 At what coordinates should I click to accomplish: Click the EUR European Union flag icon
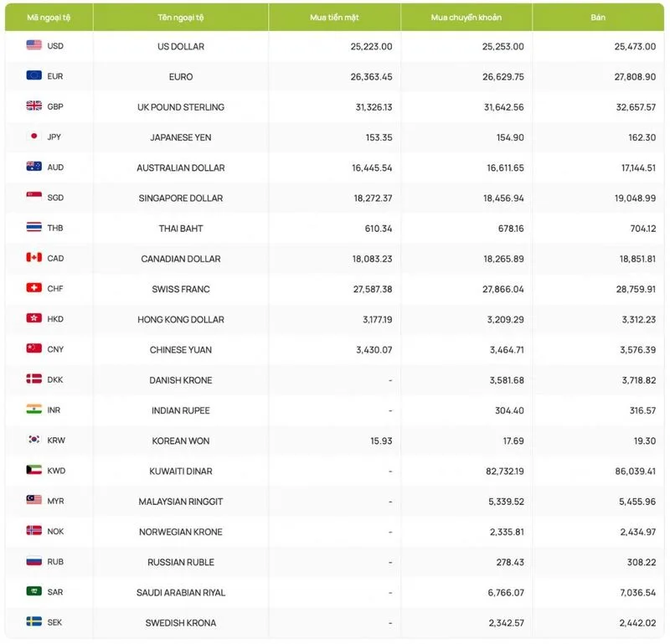click(x=33, y=75)
